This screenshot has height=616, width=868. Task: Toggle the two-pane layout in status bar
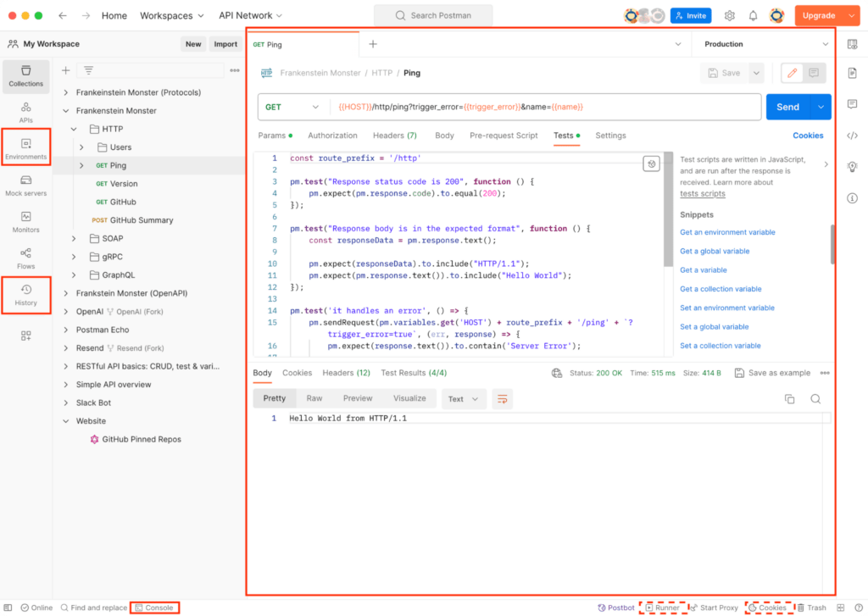click(840, 608)
